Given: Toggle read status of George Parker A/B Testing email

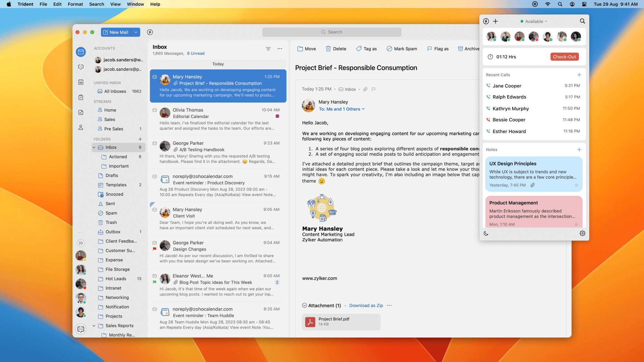Looking at the screenshot, I should point(155,143).
